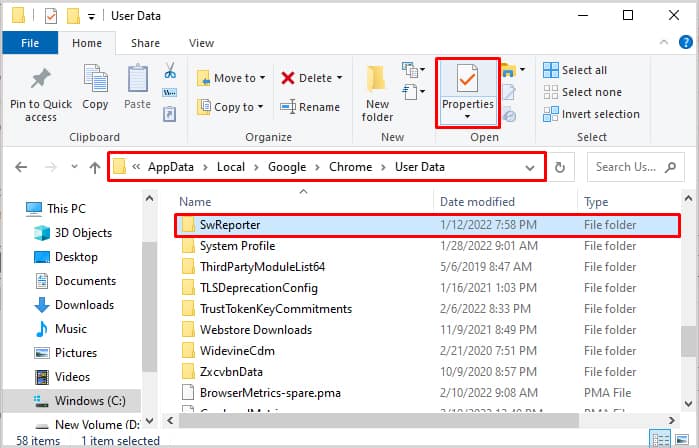Open the Copy to dropdown
Screen dimensions: 699x448
click(230, 107)
